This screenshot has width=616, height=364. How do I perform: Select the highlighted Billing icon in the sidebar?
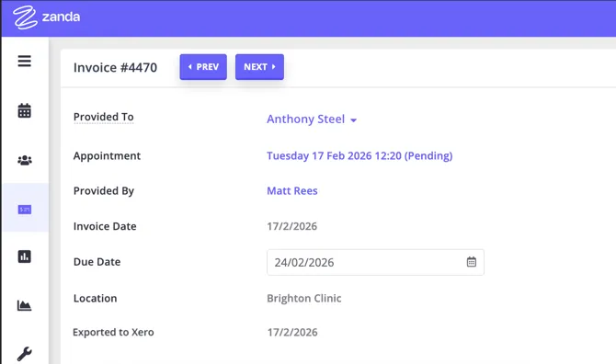pos(24,210)
